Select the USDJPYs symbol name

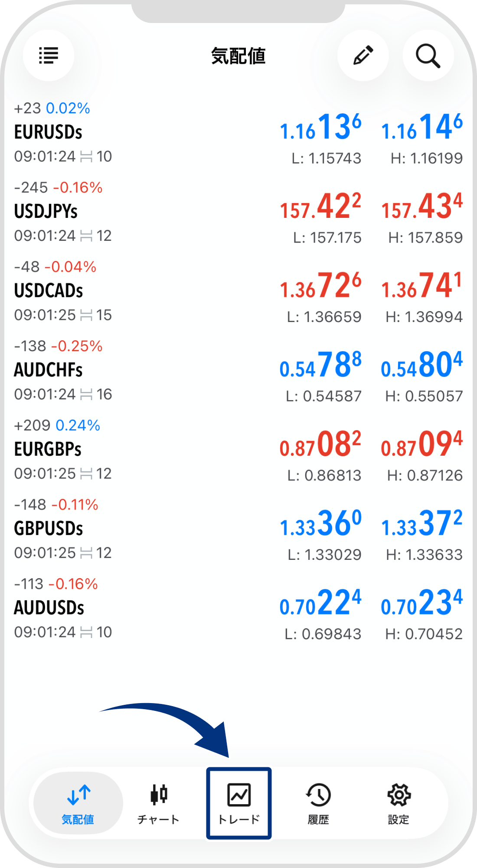coord(46,212)
